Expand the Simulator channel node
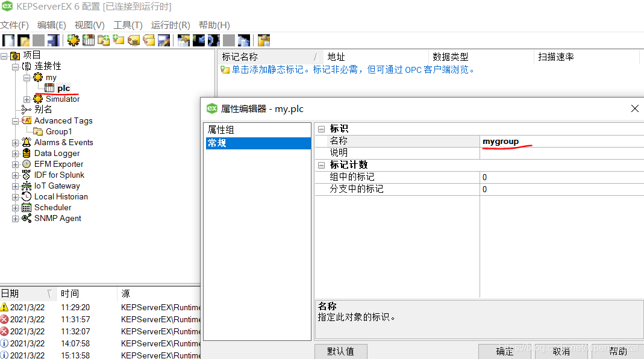The width and height of the screenshot is (644, 359). (27, 99)
